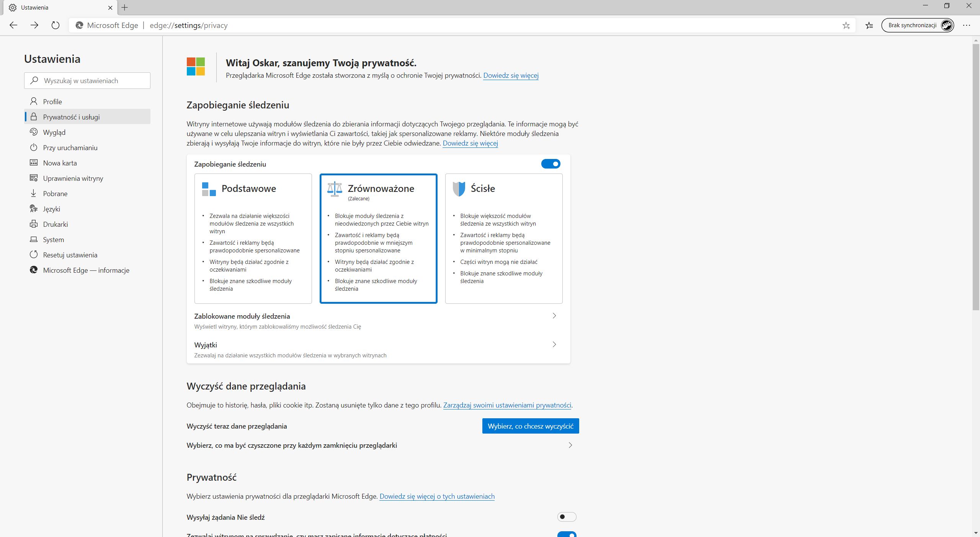Click the browser refresh icon
Image resolution: width=980 pixels, height=537 pixels.
click(x=56, y=25)
